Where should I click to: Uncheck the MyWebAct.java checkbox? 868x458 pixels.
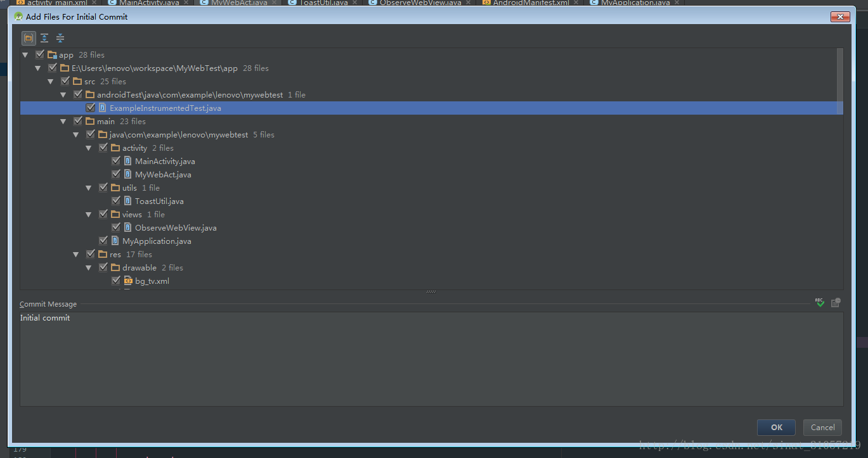click(116, 174)
